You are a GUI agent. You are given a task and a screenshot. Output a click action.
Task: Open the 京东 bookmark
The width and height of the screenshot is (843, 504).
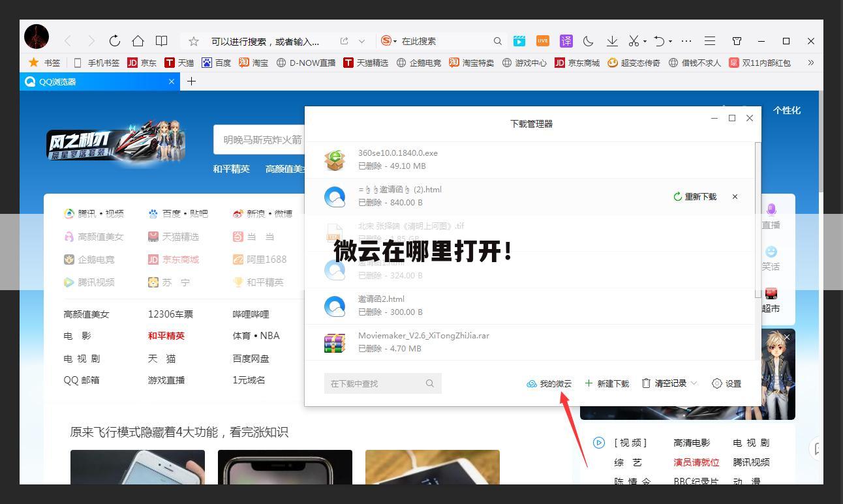click(142, 63)
